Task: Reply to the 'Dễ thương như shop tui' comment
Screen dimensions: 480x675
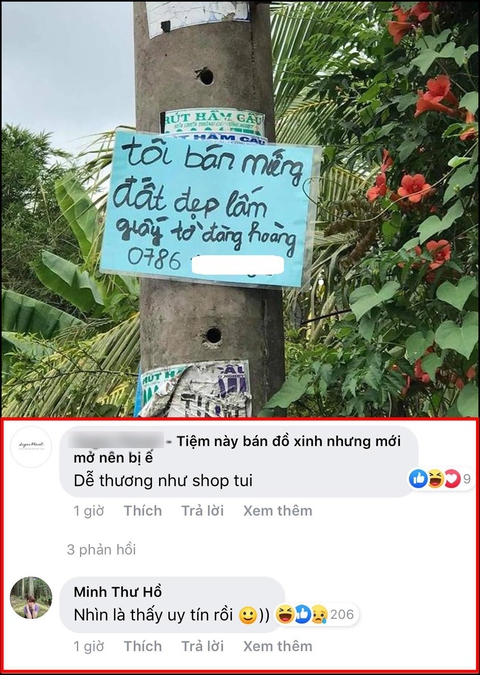Action: pos(202,511)
